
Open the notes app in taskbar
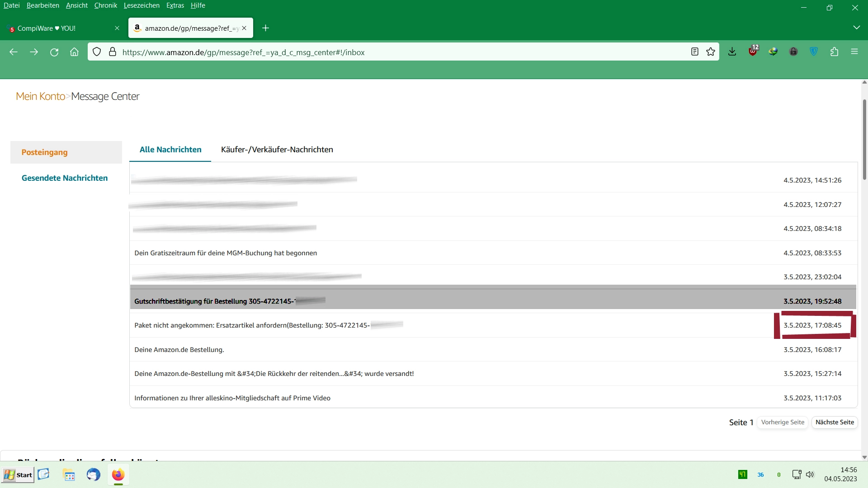coord(44,474)
